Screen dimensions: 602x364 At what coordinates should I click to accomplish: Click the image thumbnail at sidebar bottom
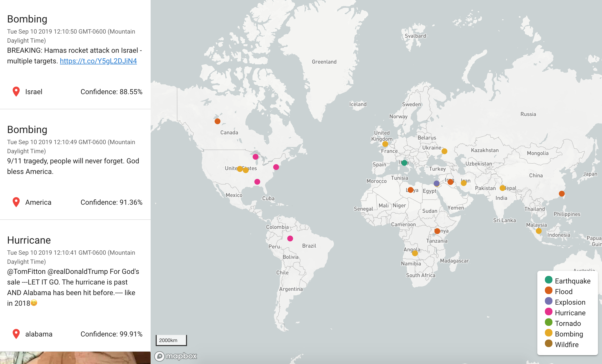[75, 358]
